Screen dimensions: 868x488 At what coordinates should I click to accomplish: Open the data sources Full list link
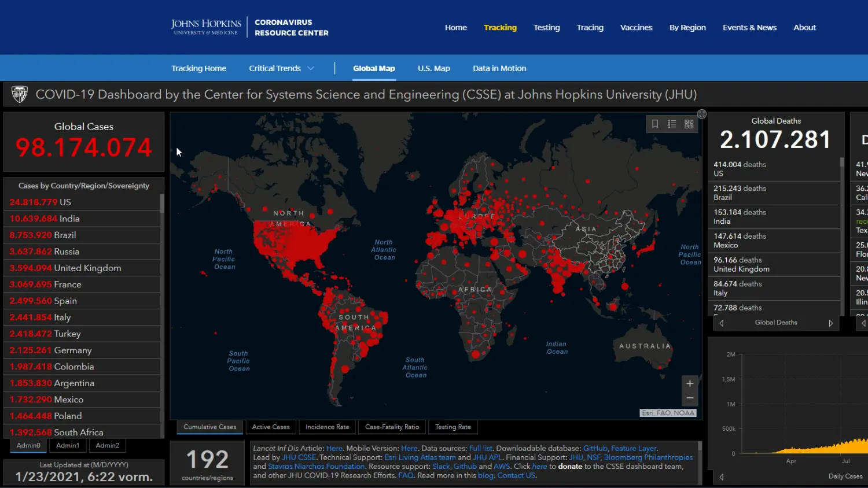[x=480, y=449]
